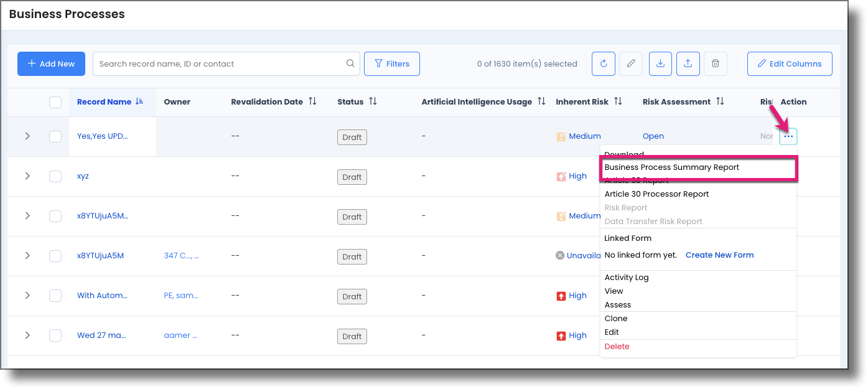Viewport: 868px width, 389px height.
Task: Click the upload icon button
Action: pos(688,63)
